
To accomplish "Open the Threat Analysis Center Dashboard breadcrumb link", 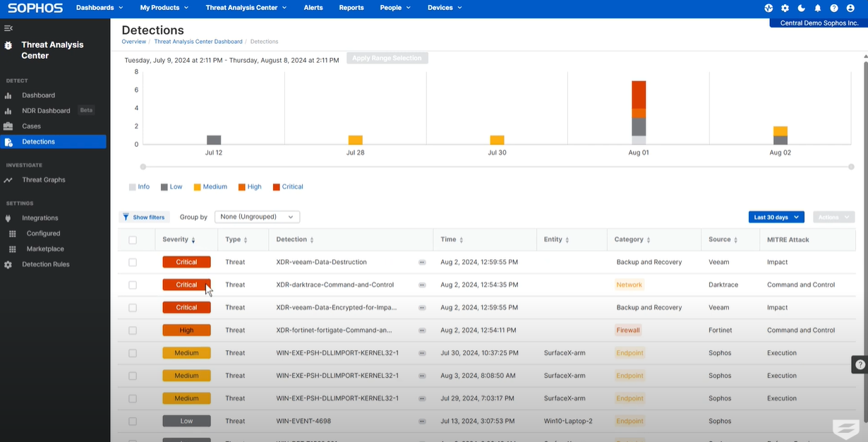I will tap(198, 41).
